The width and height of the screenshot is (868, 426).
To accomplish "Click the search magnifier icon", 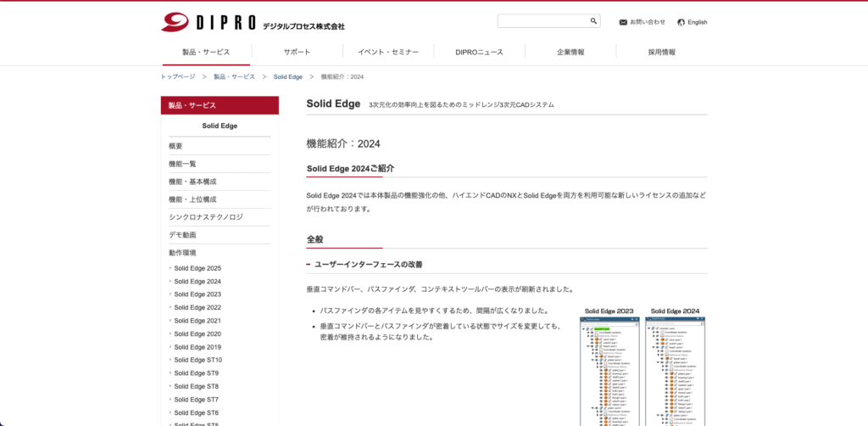I will (x=593, y=21).
